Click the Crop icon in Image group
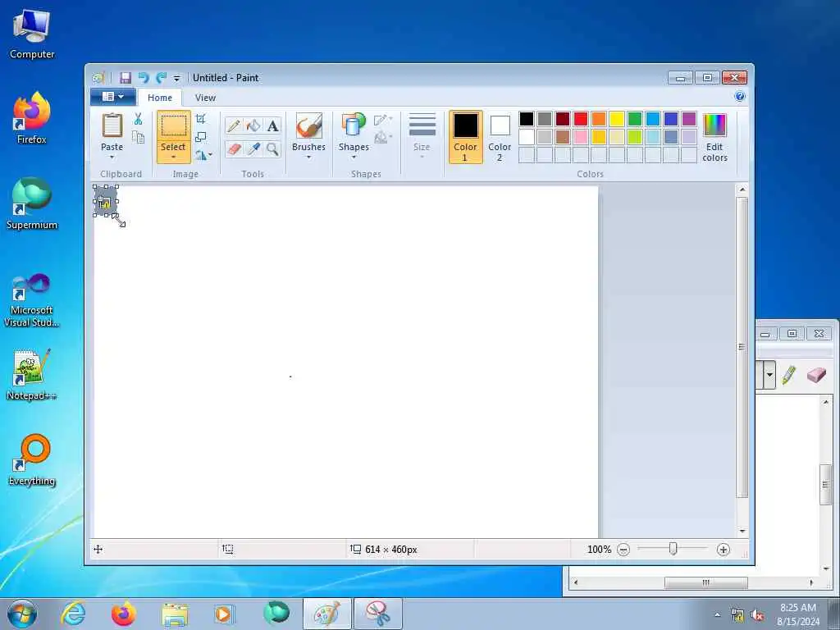840x630 pixels. [201, 118]
